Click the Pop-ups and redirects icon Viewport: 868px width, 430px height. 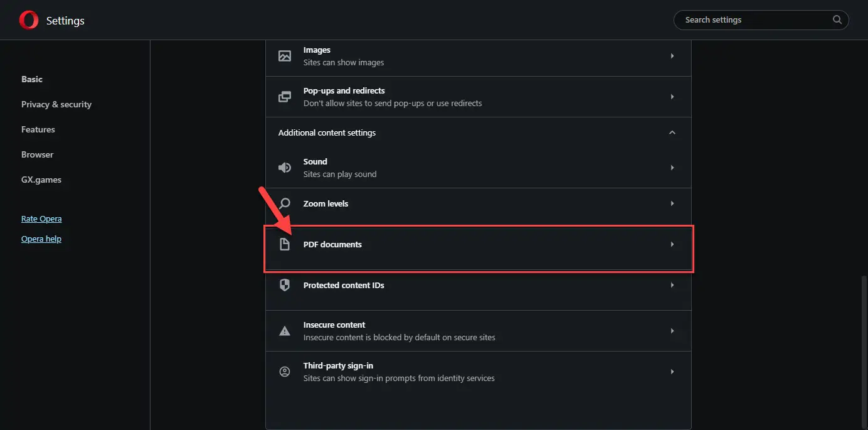[285, 97]
